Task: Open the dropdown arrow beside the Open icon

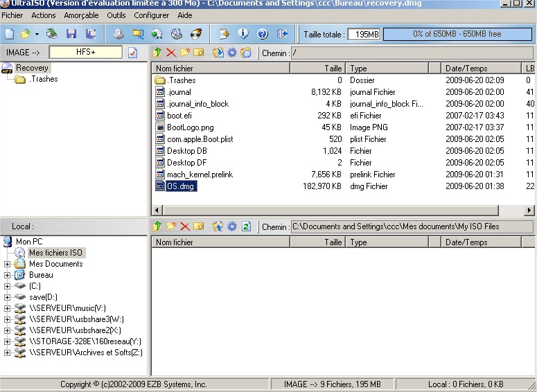Action: (37, 34)
